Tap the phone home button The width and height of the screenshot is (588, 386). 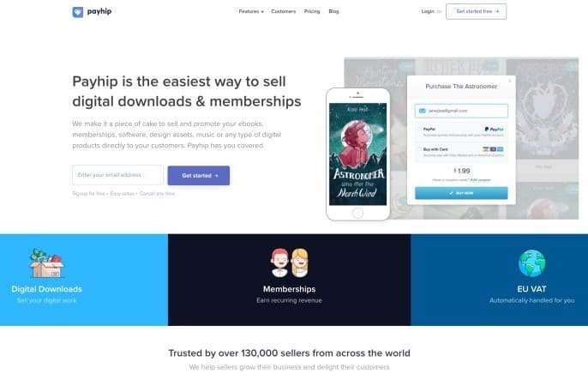coord(357,213)
